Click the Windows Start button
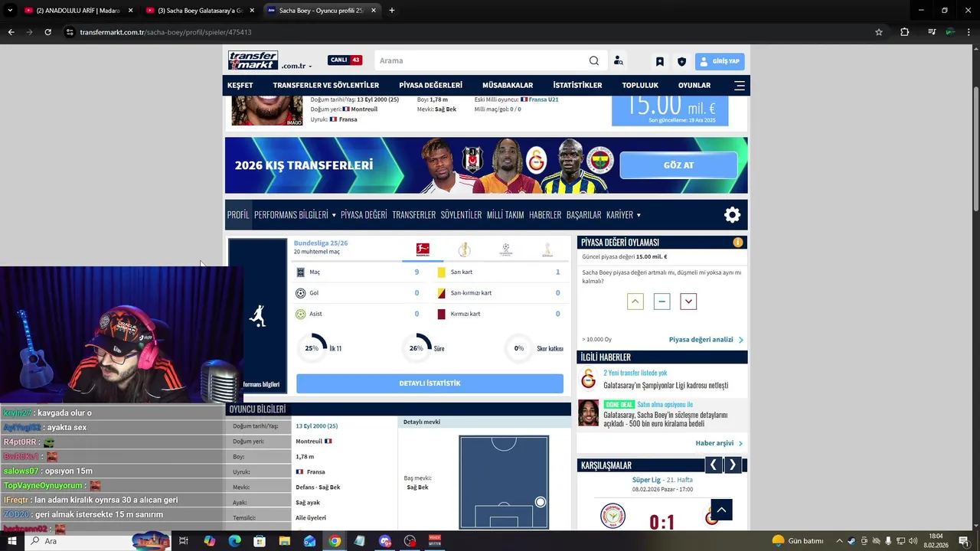The width and height of the screenshot is (980, 551). [x=11, y=541]
